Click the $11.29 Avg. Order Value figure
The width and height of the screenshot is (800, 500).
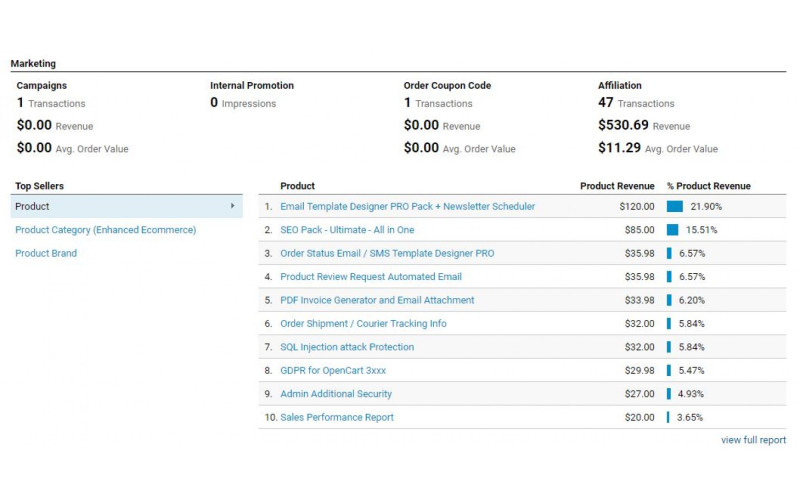coord(619,148)
